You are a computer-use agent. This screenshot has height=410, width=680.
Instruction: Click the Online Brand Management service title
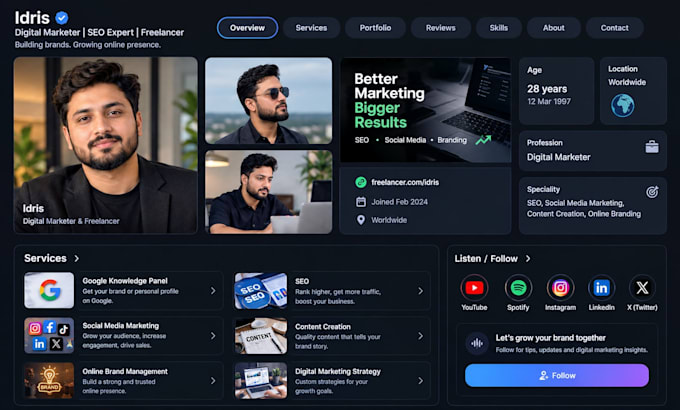point(125,371)
